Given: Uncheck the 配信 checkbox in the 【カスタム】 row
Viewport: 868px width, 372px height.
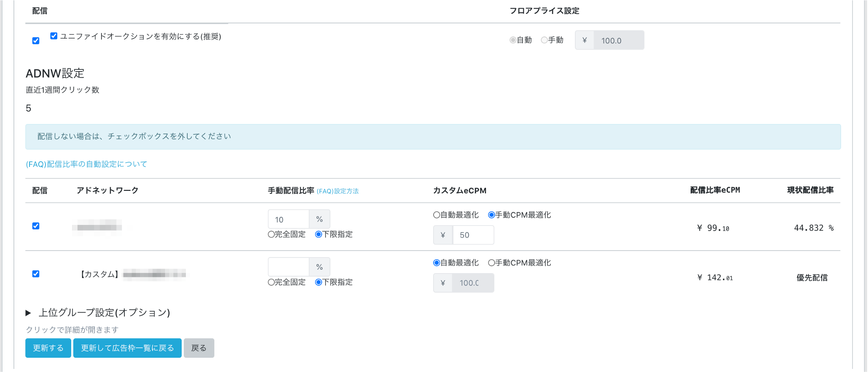Looking at the screenshot, I should pos(36,274).
